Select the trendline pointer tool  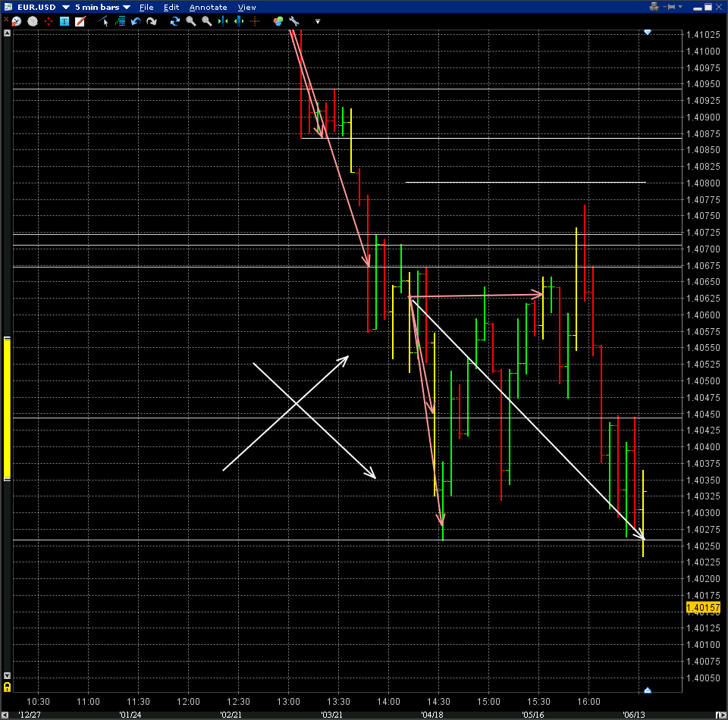click(104, 21)
